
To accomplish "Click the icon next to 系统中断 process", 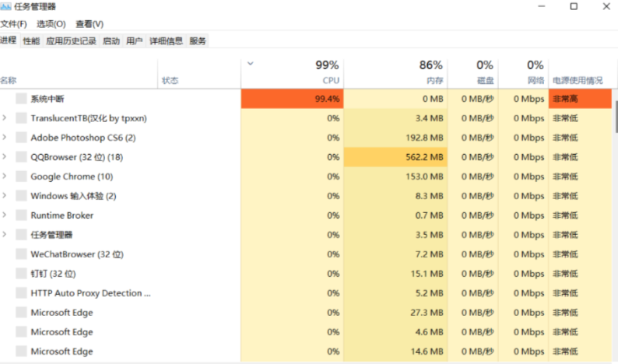I will pos(22,99).
